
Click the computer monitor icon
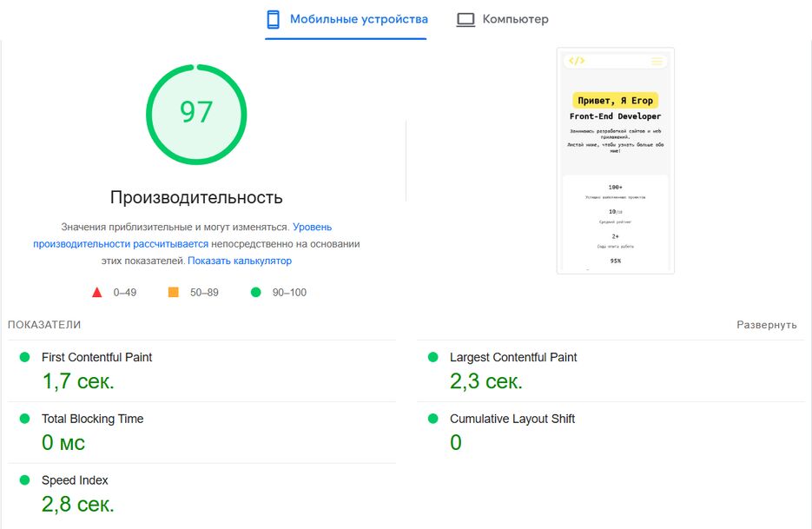tap(466, 20)
